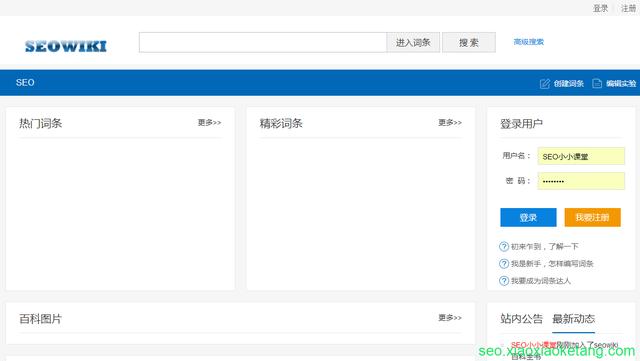This screenshot has height=361, width=640.
Task: Open the 我是新手，怎样编写词条 link
Action: pos(552,264)
